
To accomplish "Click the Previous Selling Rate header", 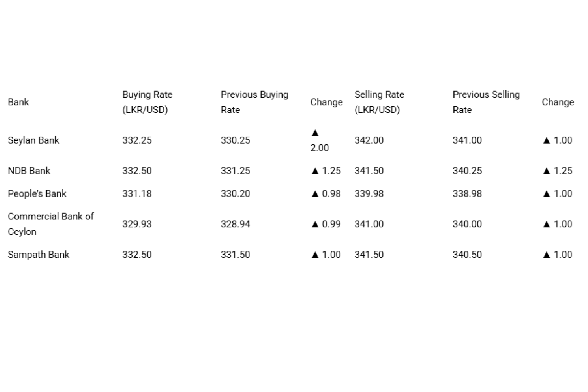I will (x=486, y=102).
